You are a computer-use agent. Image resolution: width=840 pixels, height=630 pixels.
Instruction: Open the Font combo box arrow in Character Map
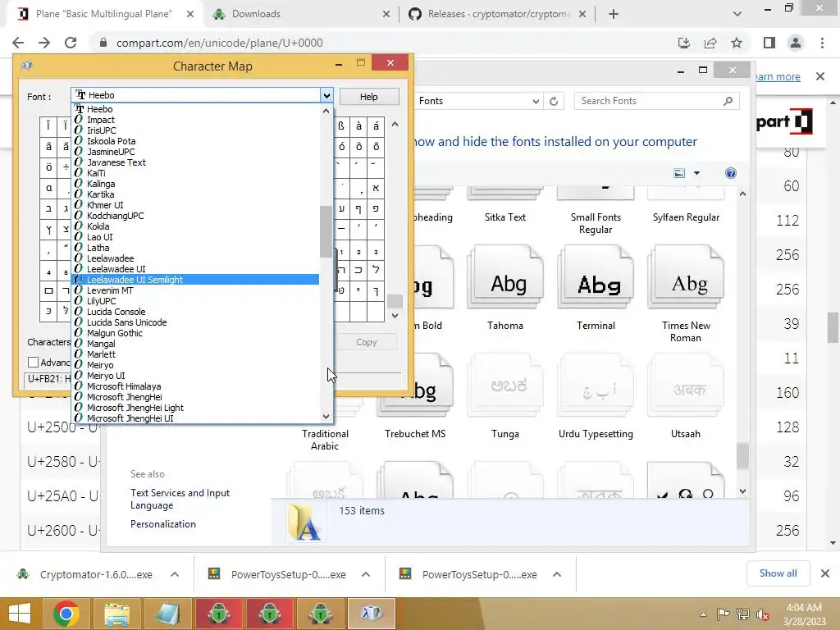(x=326, y=95)
